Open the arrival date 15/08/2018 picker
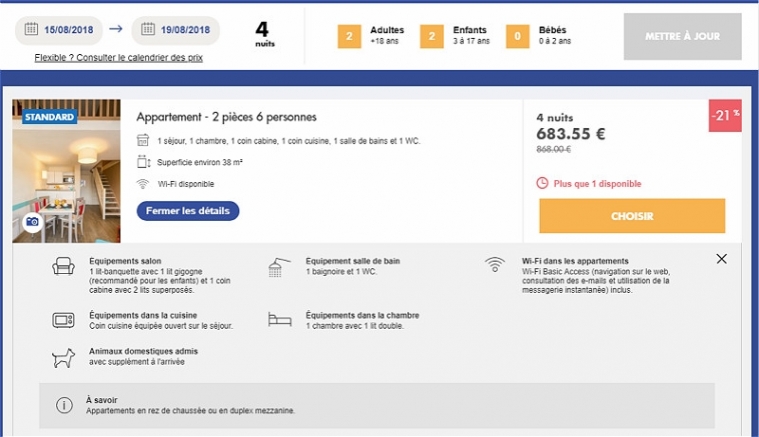The width and height of the screenshot is (759, 437). 59,30
